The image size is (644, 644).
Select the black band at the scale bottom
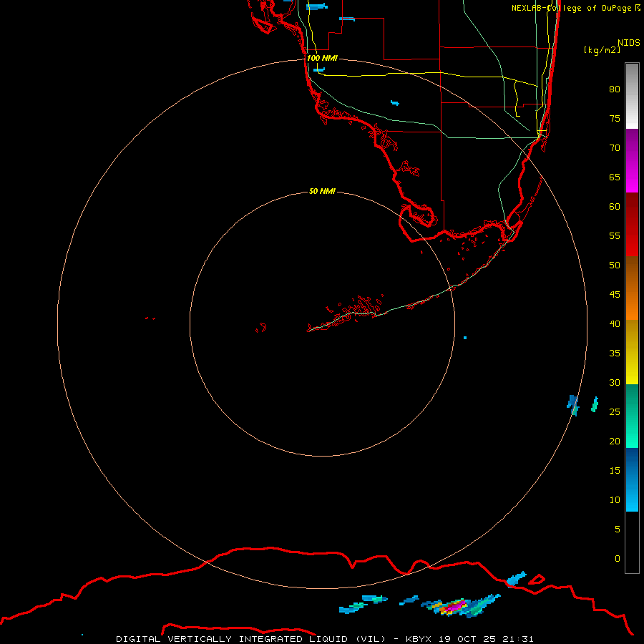(632, 542)
